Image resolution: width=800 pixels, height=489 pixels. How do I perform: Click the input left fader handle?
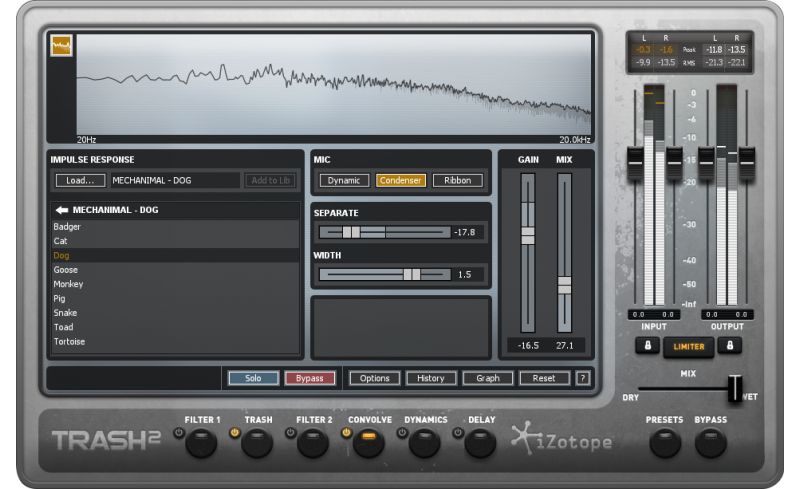tap(635, 163)
